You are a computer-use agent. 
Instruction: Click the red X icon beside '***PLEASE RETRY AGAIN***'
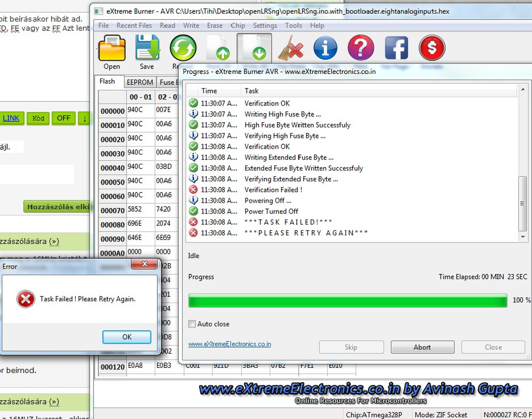[x=193, y=233]
